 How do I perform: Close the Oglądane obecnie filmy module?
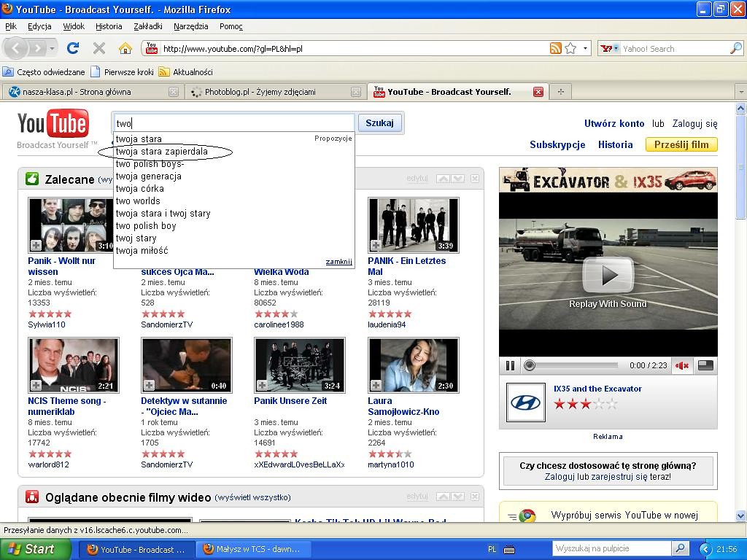click(x=474, y=497)
